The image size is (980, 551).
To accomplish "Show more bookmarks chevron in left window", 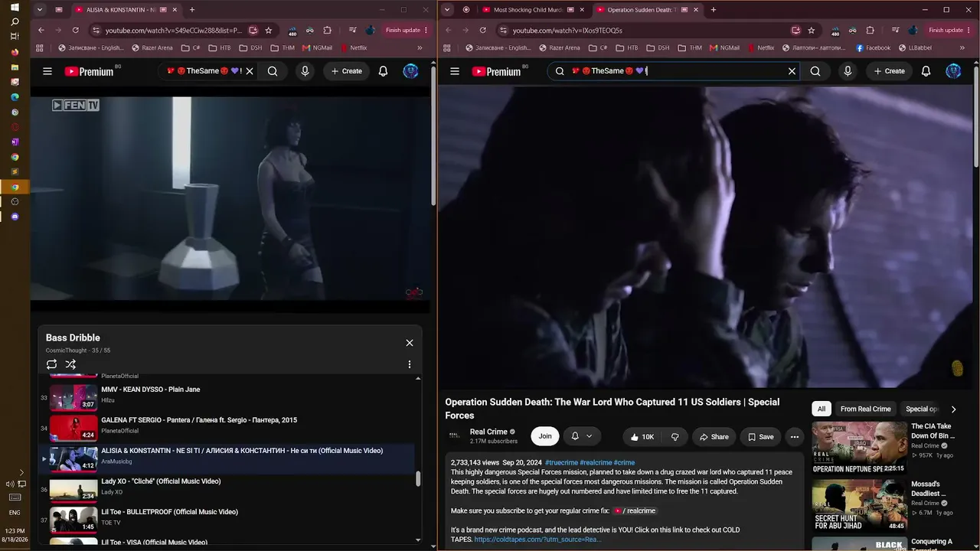I will point(420,47).
